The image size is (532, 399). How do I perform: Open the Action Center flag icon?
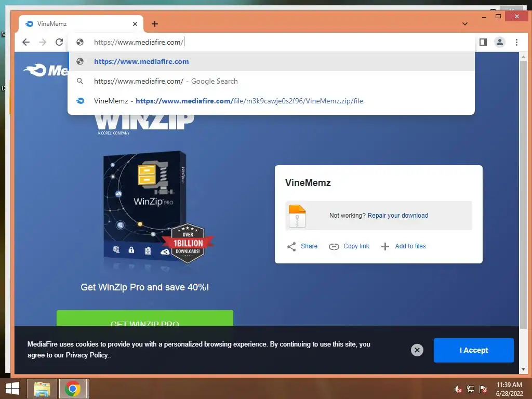click(x=483, y=389)
